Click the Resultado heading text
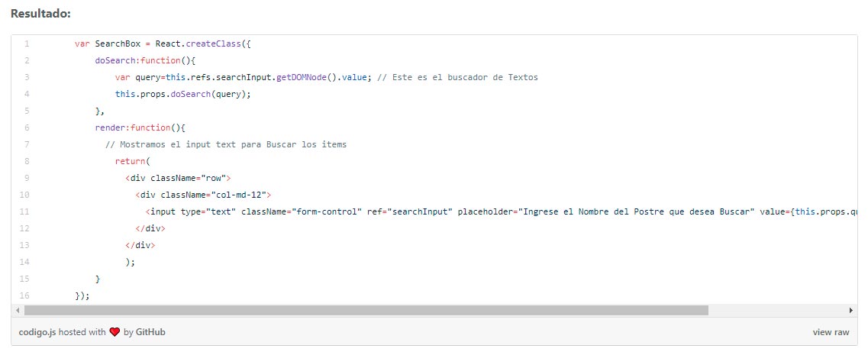This screenshot has height=355, width=868. coord(41,14)
